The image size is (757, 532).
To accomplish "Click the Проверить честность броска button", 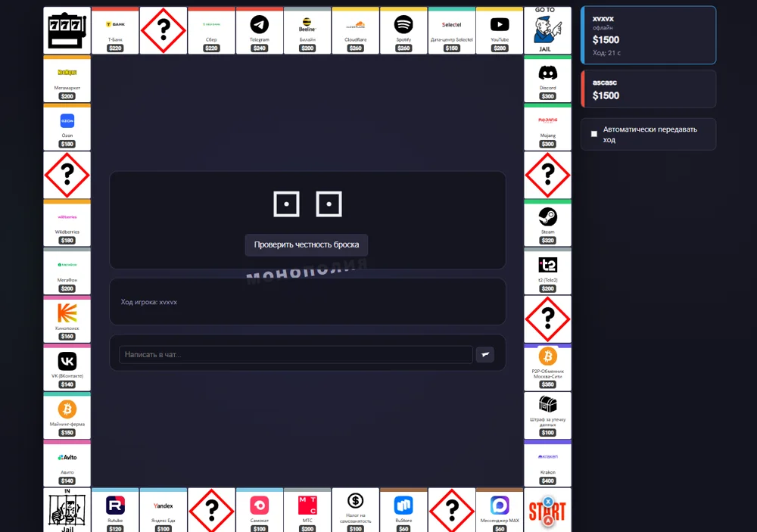I will (x=307, y=244).
